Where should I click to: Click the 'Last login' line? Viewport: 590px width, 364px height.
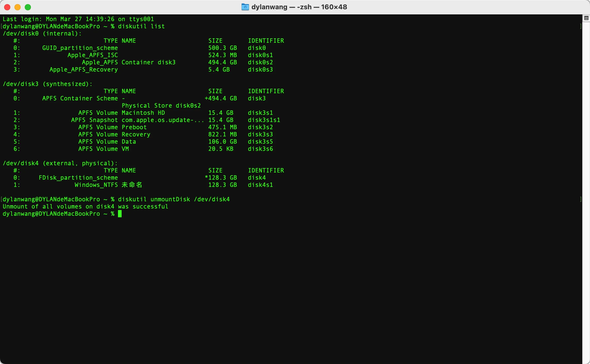(78, 19)
